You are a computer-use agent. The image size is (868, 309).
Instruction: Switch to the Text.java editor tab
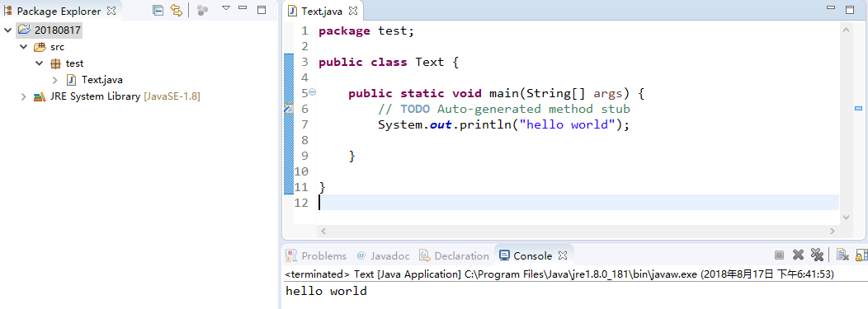[x=322, y=11]
